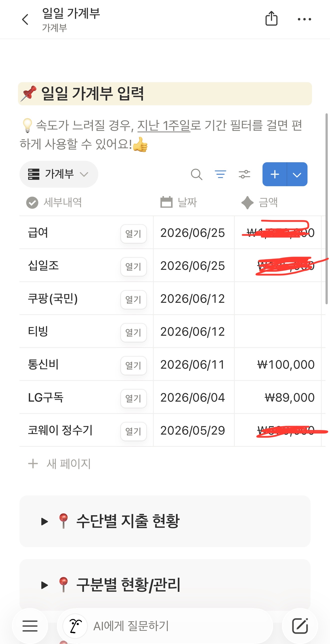
Task: Tap the hamburger menu icon at bottom
Action: (30, 626)
